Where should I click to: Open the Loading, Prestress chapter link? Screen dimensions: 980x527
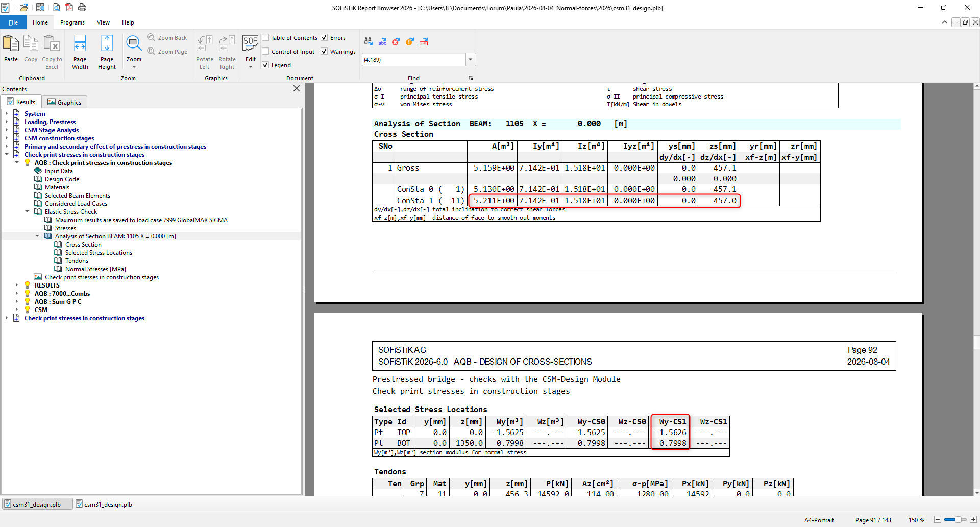click(50, 122)
